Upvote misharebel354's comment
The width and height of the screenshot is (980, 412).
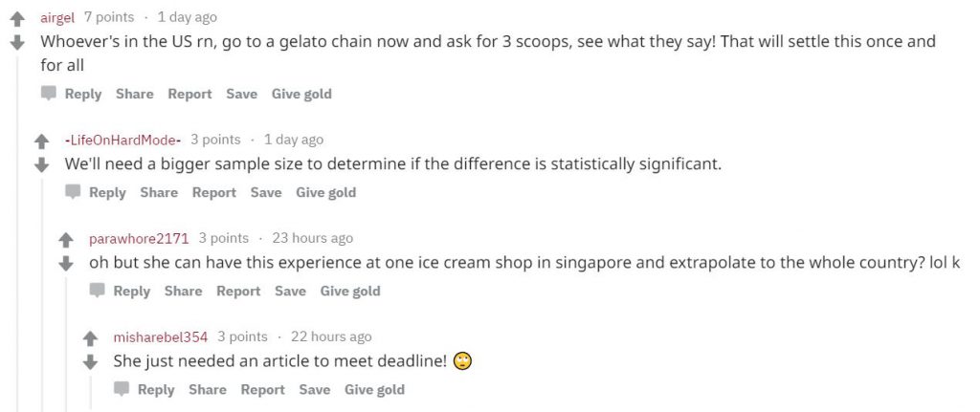pos(91,339)
